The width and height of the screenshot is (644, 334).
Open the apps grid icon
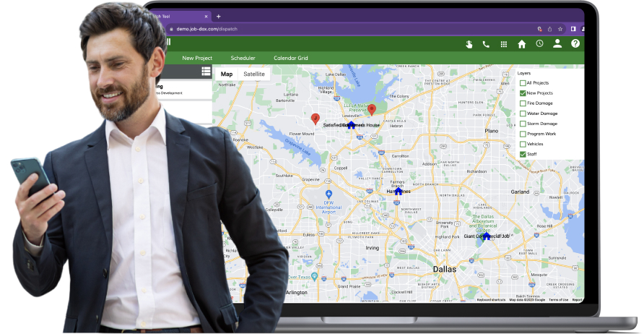(504, 44)
